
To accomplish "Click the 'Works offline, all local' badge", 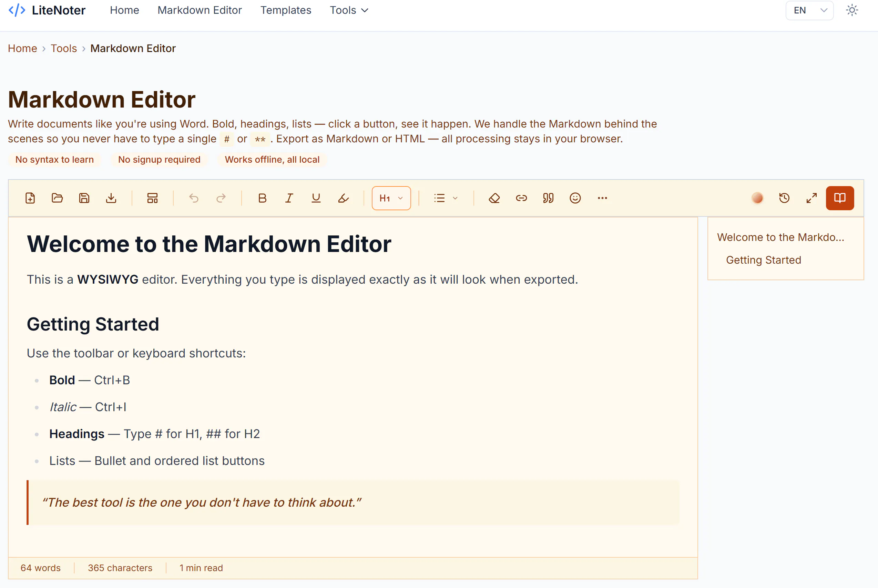I will (272, 159).
